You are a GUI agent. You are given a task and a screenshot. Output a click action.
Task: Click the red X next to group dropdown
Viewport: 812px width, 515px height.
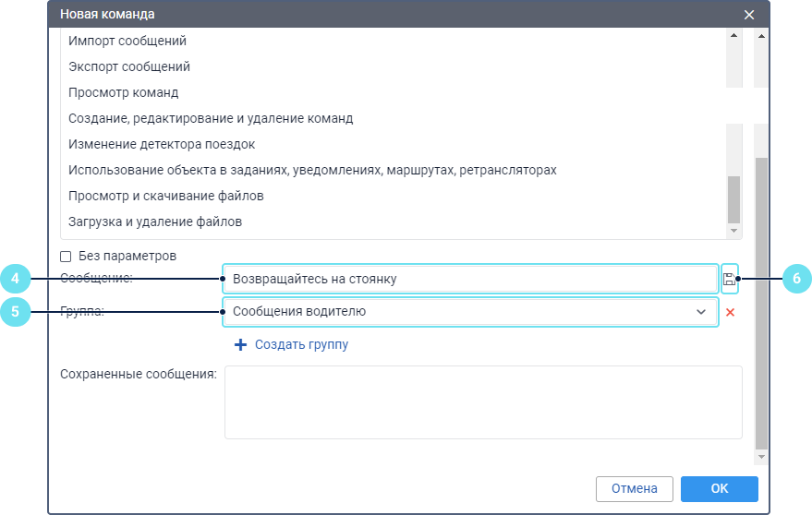[x=730, y=313]
